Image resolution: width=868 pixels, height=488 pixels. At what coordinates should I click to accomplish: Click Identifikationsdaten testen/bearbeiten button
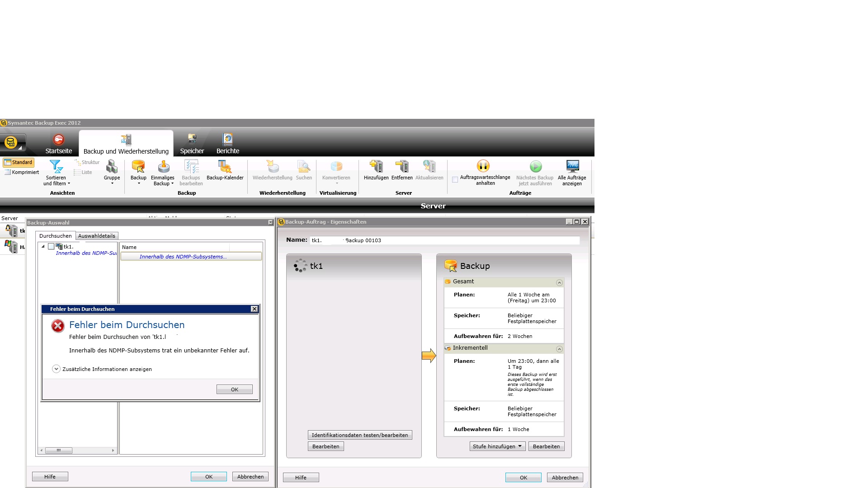[360, 435]
